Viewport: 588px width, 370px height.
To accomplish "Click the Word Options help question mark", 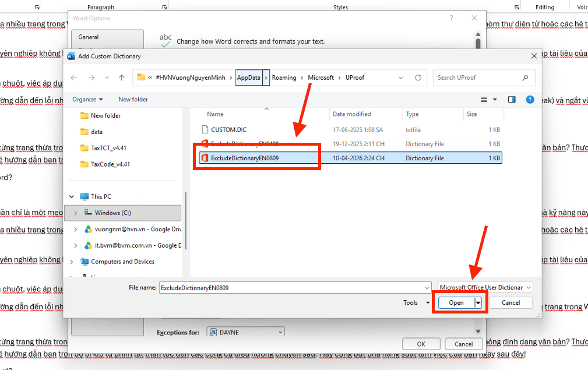I will point(452,18).
